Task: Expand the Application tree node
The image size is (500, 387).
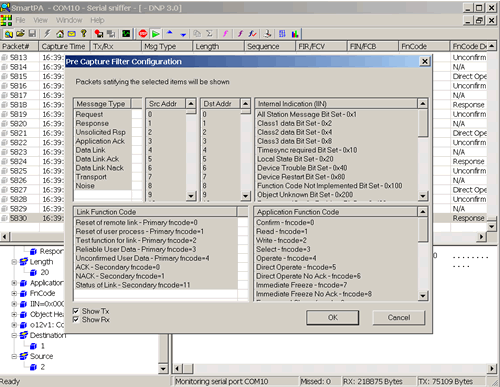Action: 14,283
